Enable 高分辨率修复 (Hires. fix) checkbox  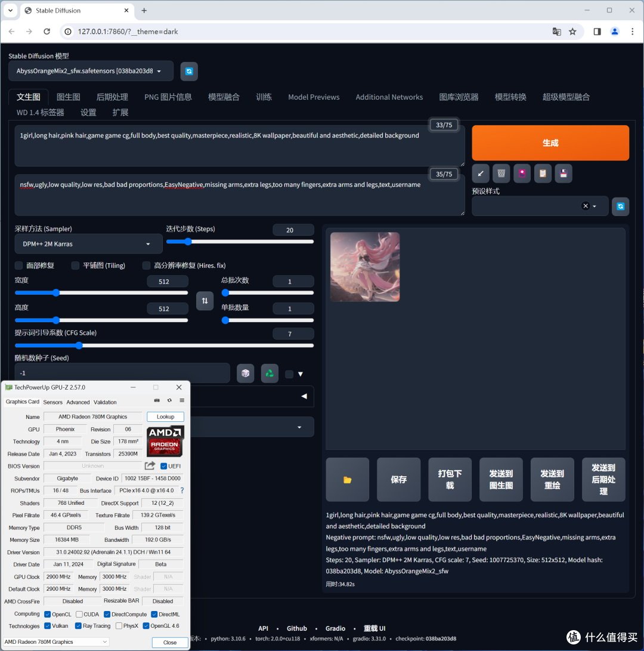(x=146, y=266)
